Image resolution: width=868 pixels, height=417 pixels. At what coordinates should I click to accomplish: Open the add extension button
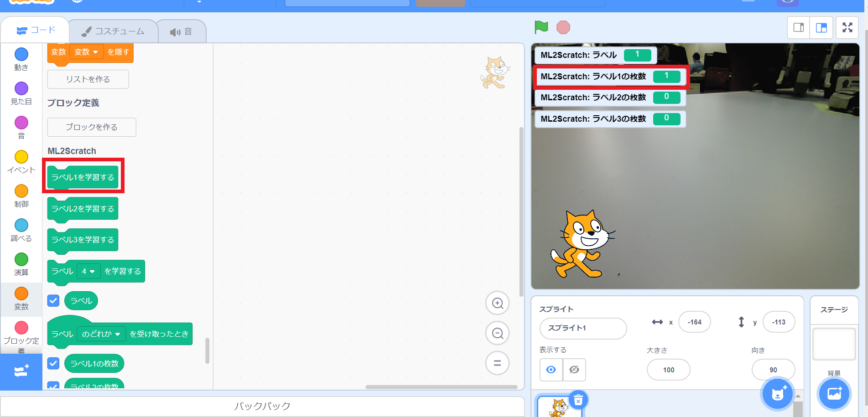click(21, 371)
